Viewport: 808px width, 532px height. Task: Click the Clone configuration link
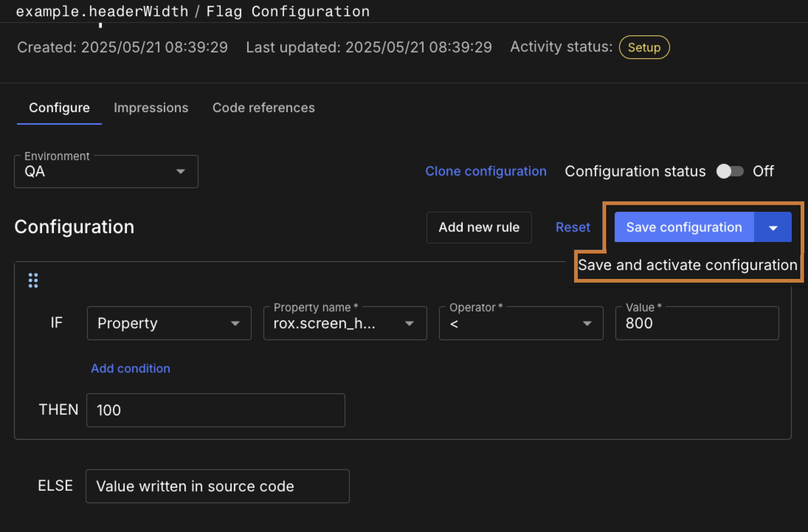click(486, 171)
